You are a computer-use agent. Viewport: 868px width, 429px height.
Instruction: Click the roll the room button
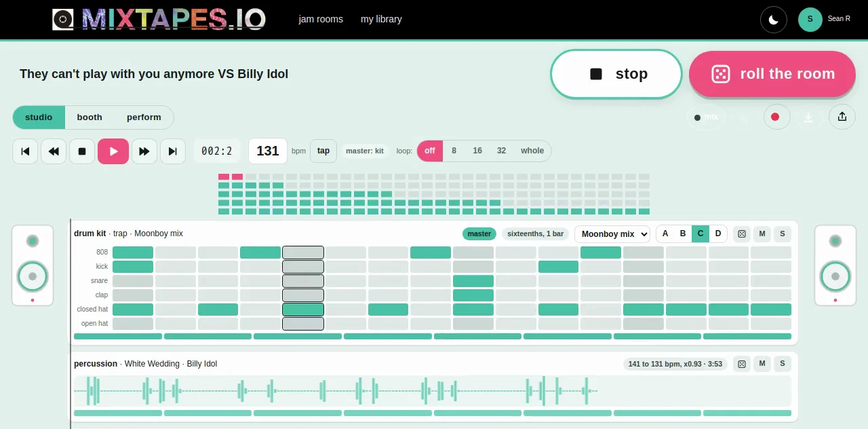coord(772,74)
